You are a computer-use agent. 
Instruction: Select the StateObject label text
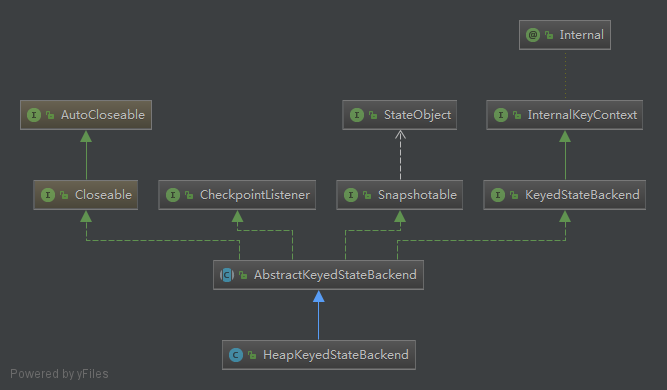[417, 115]
